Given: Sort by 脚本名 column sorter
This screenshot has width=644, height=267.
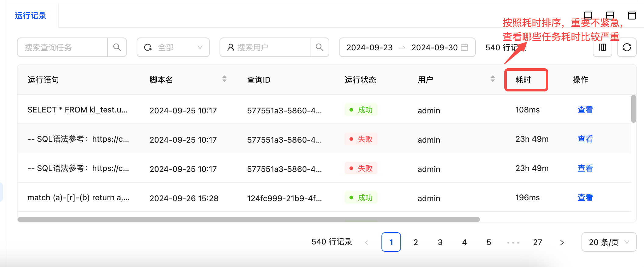Looking at the screenshot, I should [224, 79].
